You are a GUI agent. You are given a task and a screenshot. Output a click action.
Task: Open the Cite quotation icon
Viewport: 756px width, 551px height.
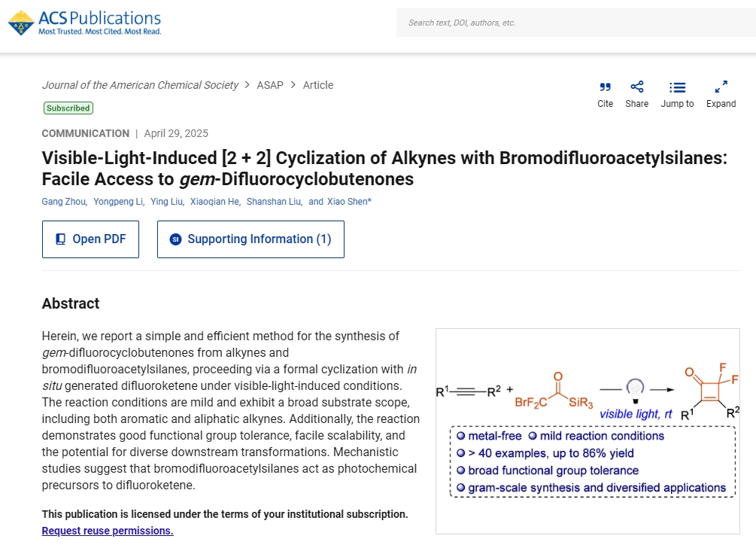point(605,87)
